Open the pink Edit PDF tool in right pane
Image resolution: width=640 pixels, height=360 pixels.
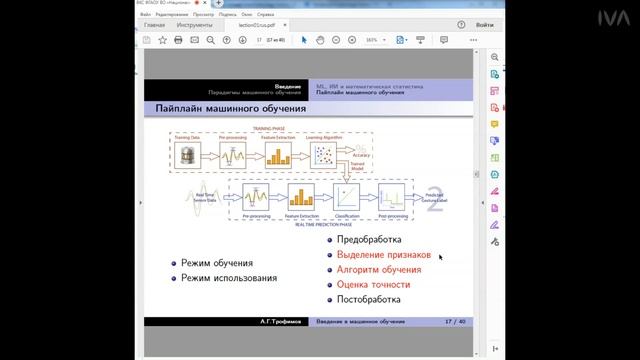(495, 91)
